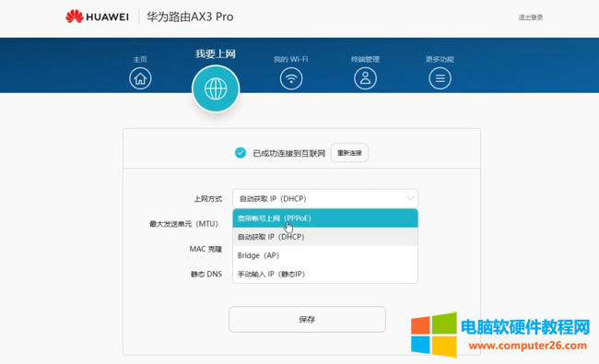The image size is (599, 364).
Task: Click the 保存 save button
Action: pos(307,320)
